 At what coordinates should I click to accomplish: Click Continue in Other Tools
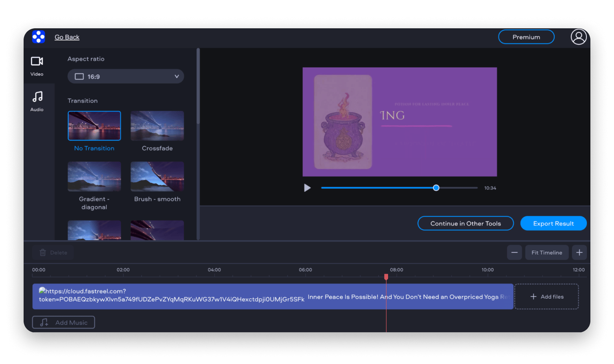coord(465,223)
